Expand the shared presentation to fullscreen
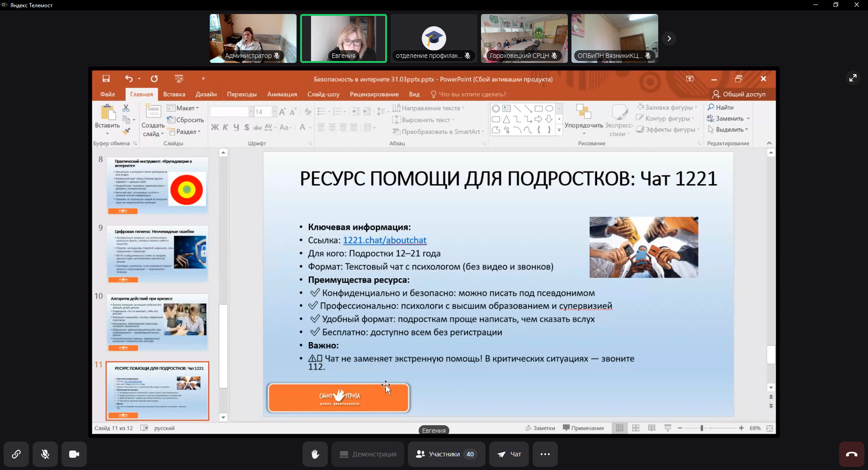This screenshot has width=868, height=470. tap(853, 78)
